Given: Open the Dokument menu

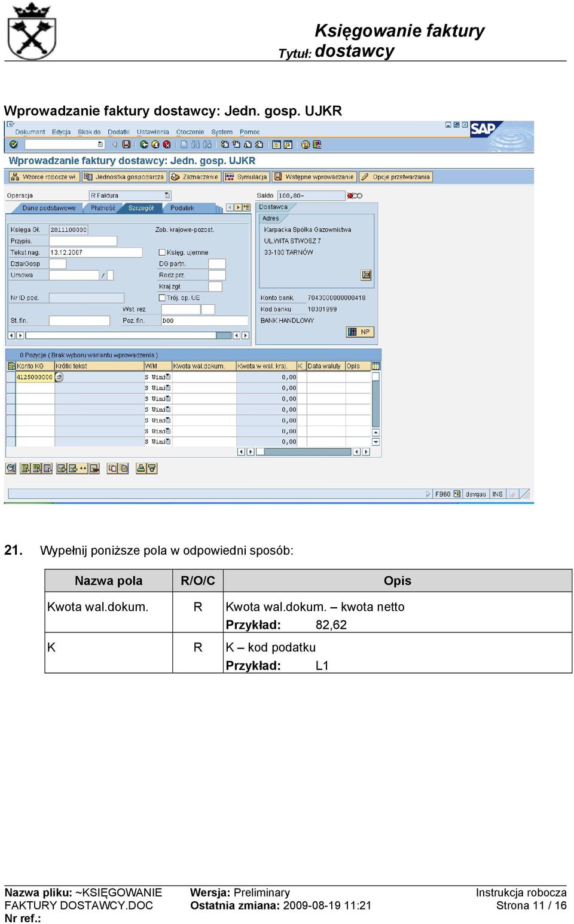Looking at the screenshot, I should pyautogui.click(x=30, y=132).
